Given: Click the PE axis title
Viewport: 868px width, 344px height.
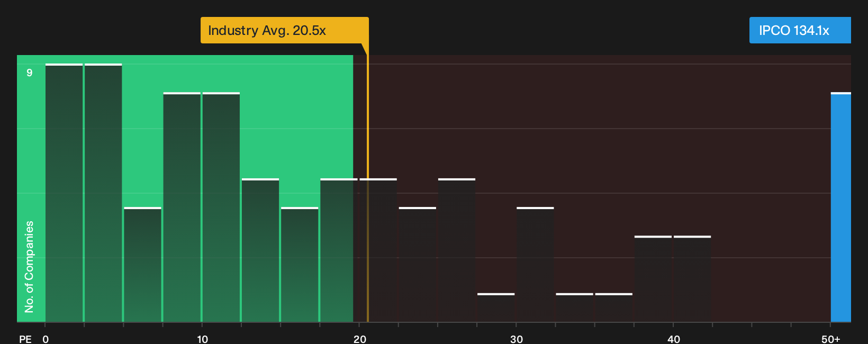Looking at the screenshot, I should 25,339.
